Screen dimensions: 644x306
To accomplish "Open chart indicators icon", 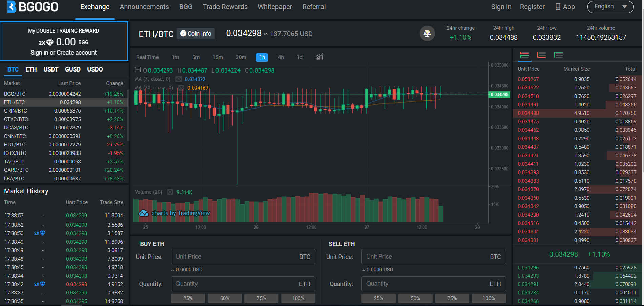I will pos(319,57).
